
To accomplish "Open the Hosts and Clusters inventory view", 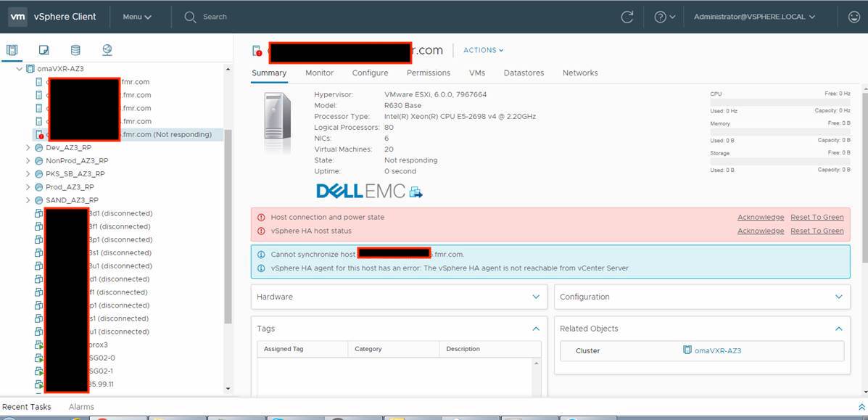I will click(x=12, y=49).
